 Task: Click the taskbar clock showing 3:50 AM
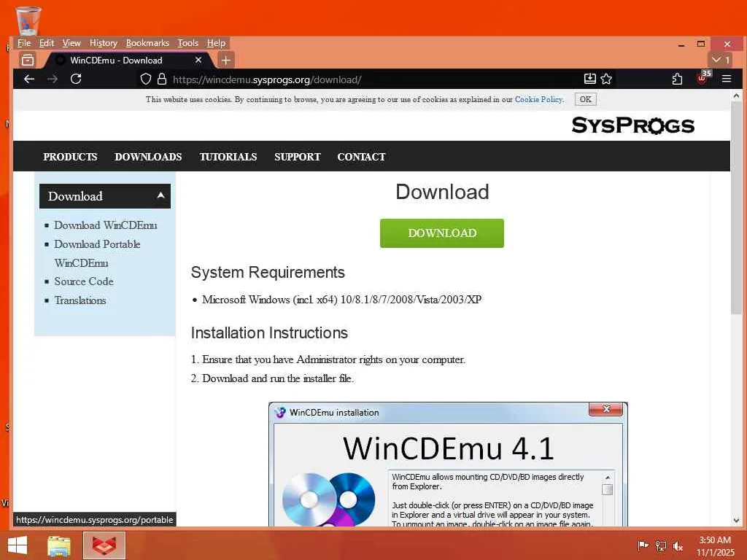[715, 546]
